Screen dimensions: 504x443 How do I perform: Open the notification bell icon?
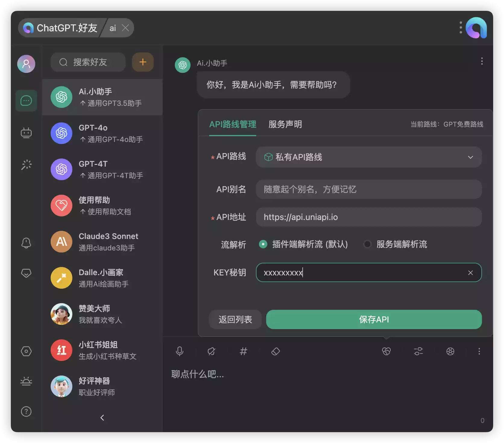[26, 243]
